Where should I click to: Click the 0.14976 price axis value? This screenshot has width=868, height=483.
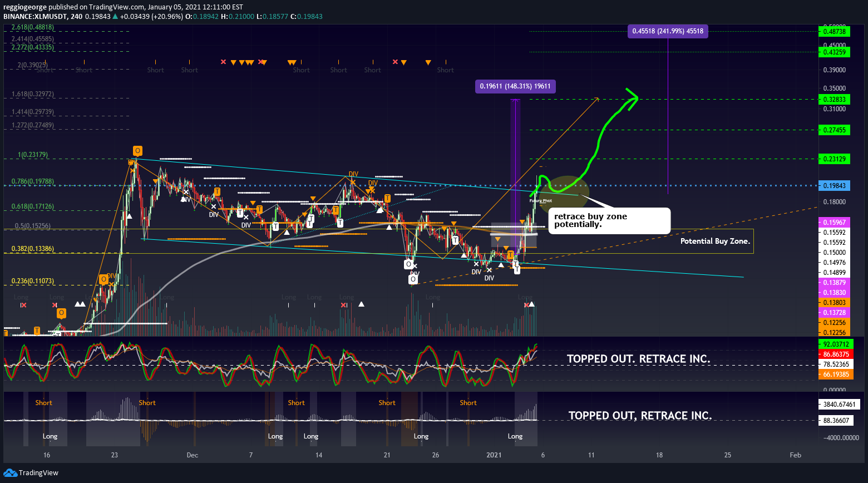click(835, 263)
